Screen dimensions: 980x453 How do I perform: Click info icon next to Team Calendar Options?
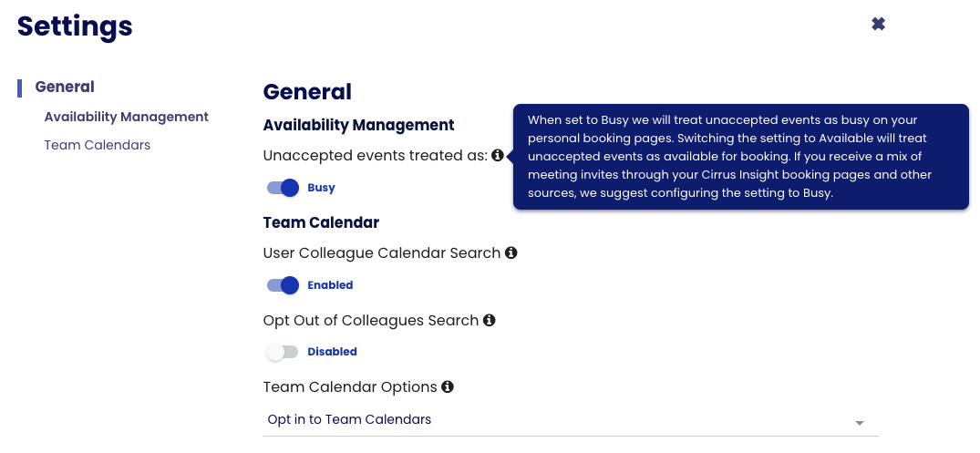click(x=448, y=386)
